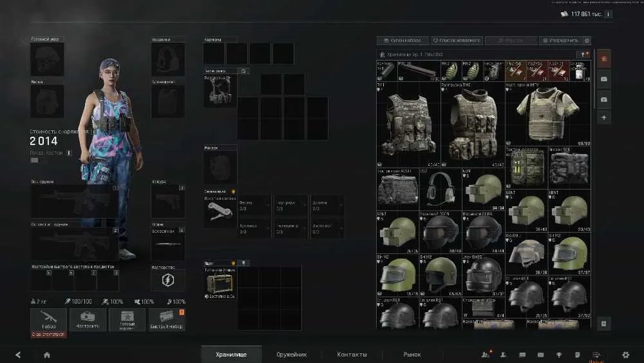Open the Список желаемого wishlist button
Viewport: 644px width, 363px height.
457,40
